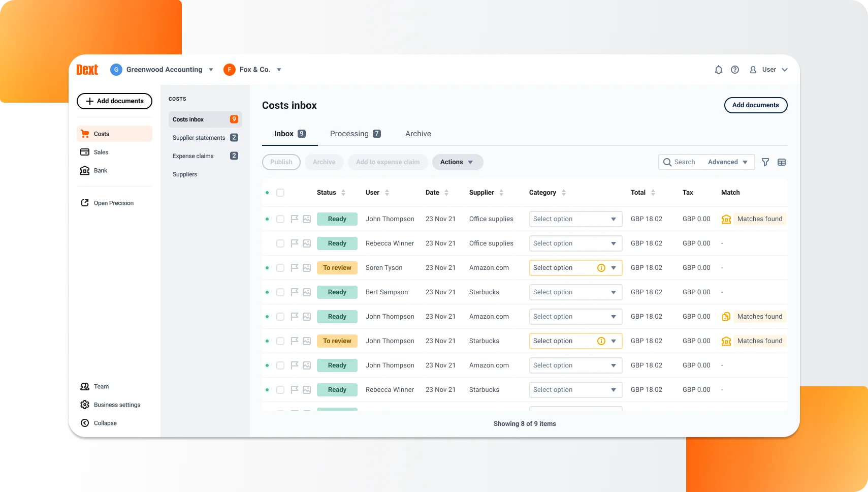Click the help question mark icon
868x492 pixels.
click(735, 70)
